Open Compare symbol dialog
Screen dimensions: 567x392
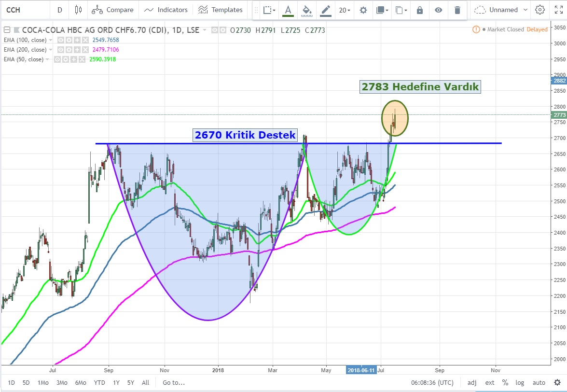112,10
